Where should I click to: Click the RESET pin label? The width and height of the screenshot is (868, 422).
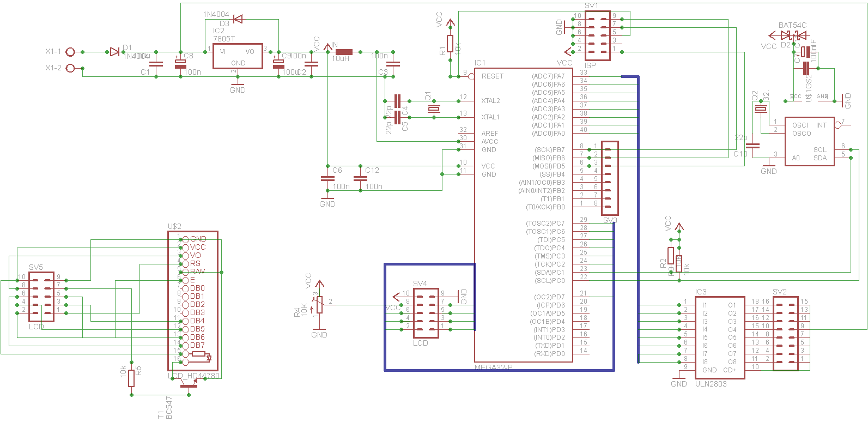click(493, 76)
